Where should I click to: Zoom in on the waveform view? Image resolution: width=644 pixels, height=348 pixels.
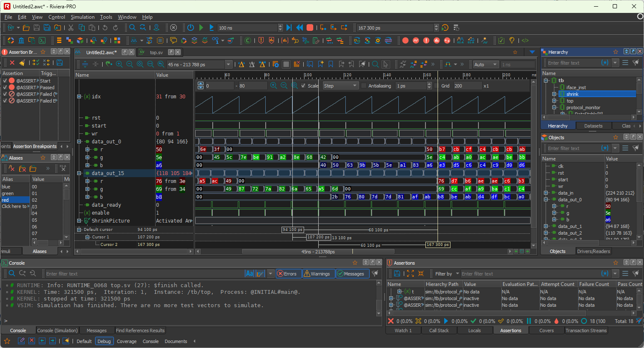[x=119, y=64]
